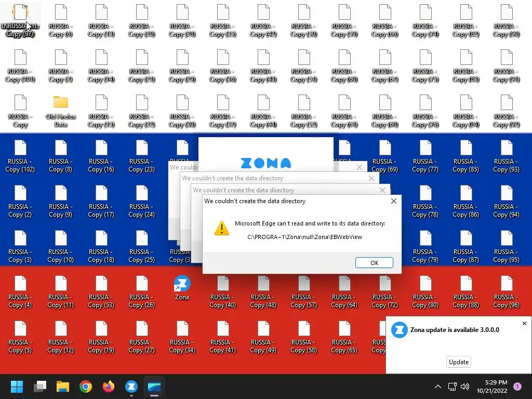Select file RUSSIA - Copy (88)
The height and width of the screenshot is (399, 532).
click(466, 291)
